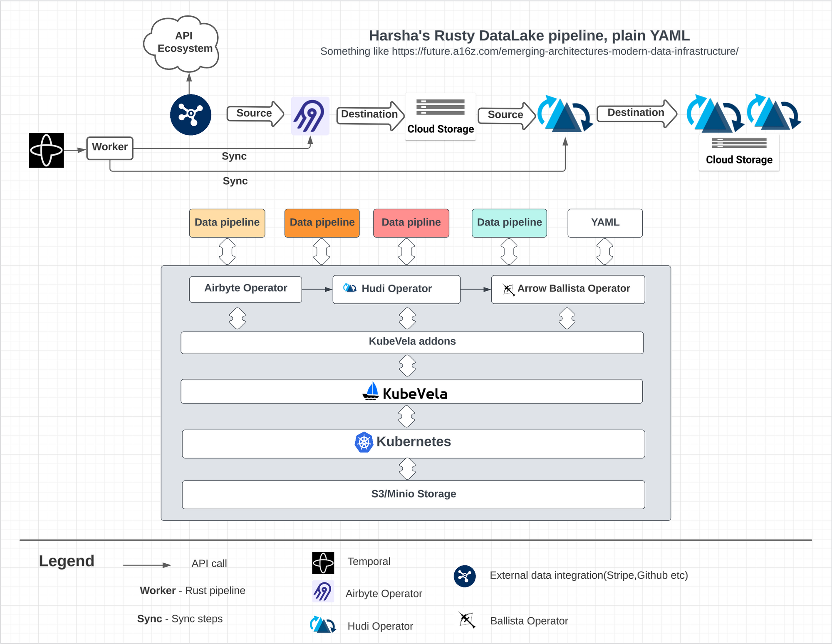Click the "Worker - Rust pipeline" legend text
This screenshot has height=644, width=832.
193,590
